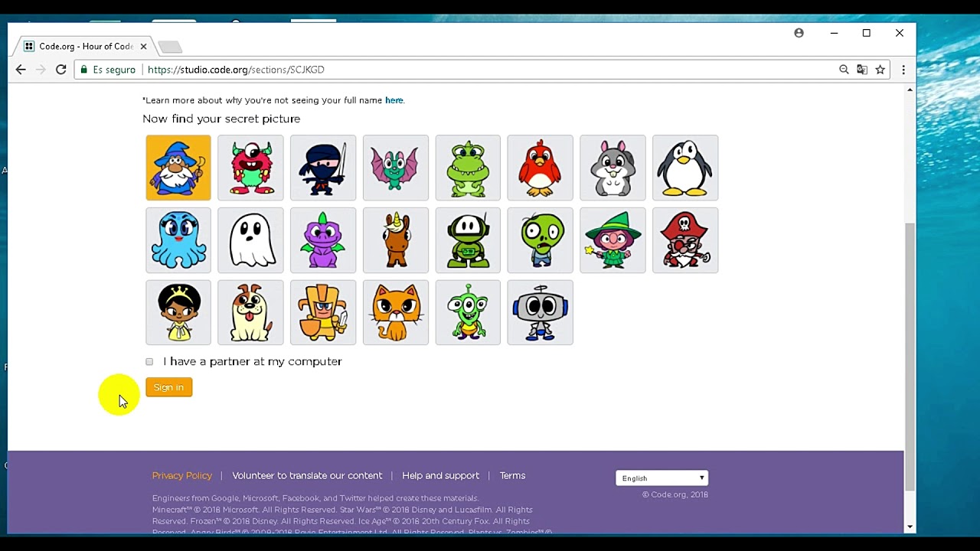Click the zoom magnifier icon in address bar
The width and height of the screenshot is (980, 551).
pyautogui.click(x=844, y=70)
